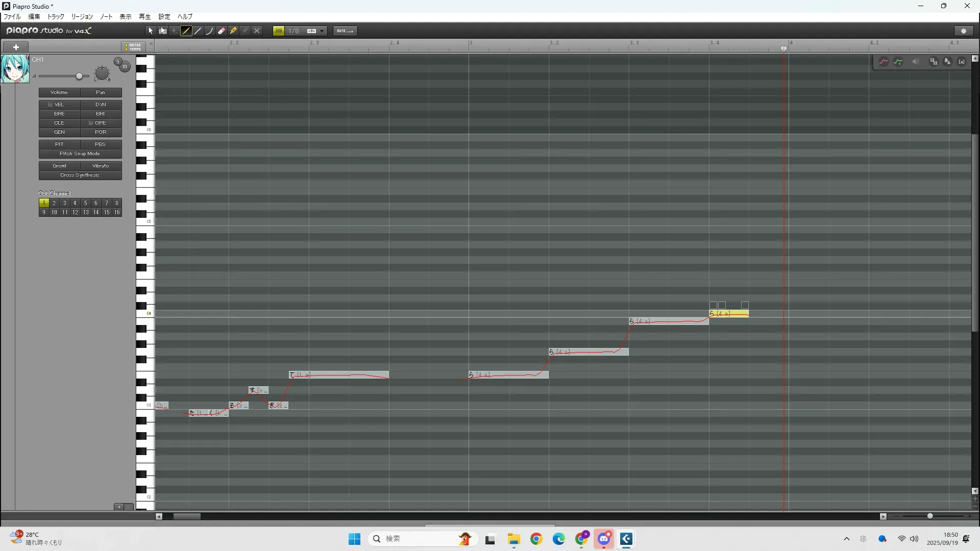
Task: Select the Curve draw tool
Action: click(210, 31)
